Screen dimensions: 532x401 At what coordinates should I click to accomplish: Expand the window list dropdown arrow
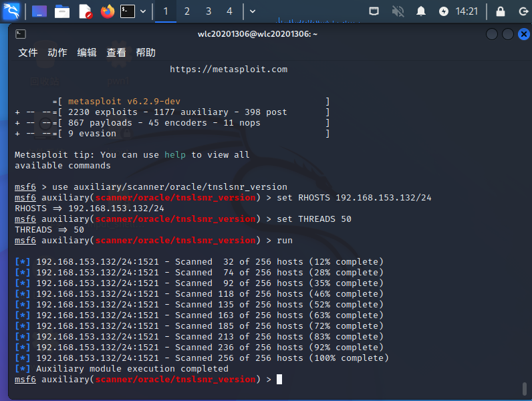[253, 11]
